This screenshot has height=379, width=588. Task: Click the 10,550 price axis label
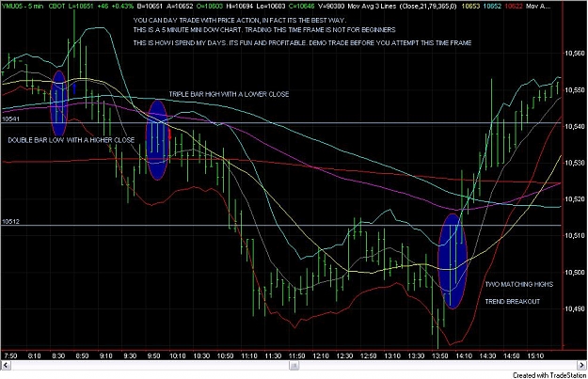[x=575, y=90]
